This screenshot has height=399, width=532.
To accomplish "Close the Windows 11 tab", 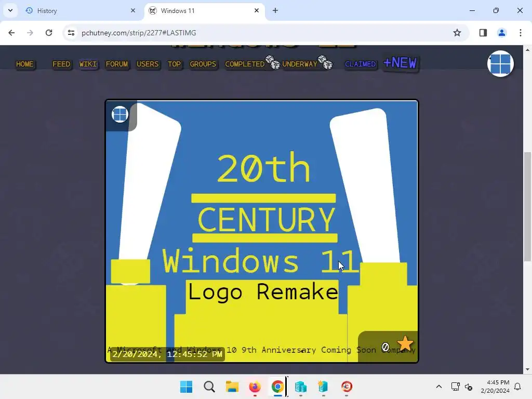I will click(x=257, y=10).
